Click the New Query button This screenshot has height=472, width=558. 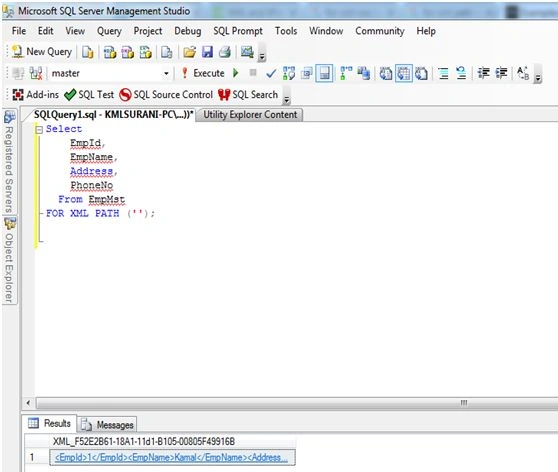tap(42, 52)
